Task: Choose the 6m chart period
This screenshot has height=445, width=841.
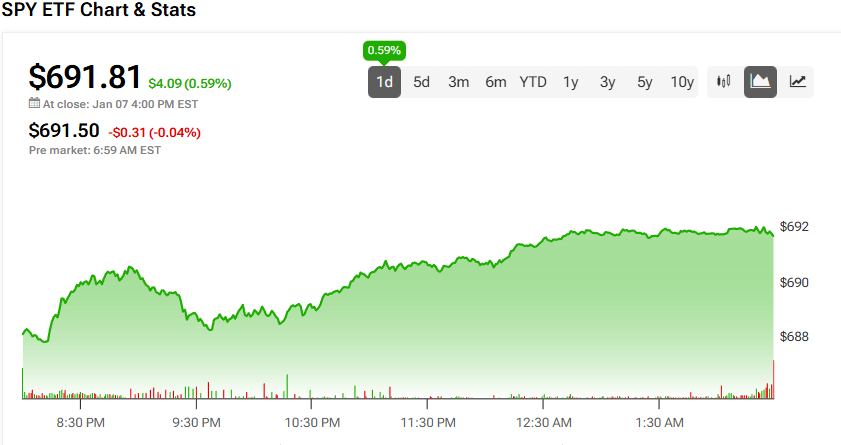Action: point(496,82)
